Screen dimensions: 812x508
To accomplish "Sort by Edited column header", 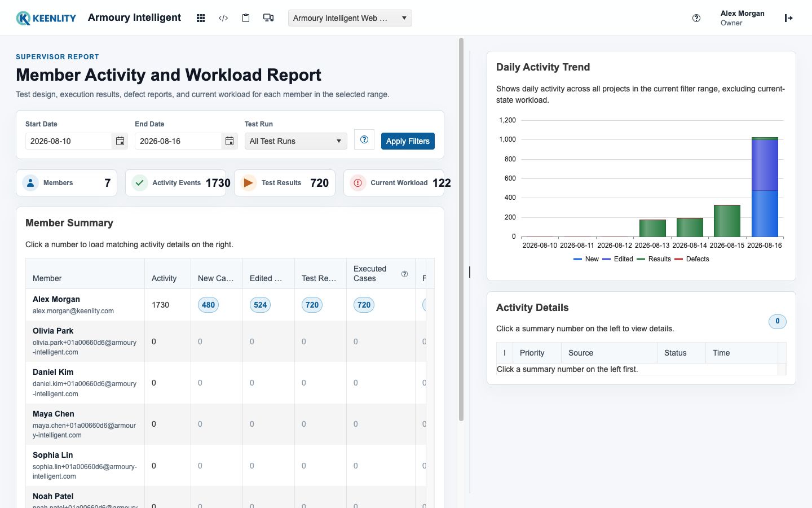I will (268, 274).
